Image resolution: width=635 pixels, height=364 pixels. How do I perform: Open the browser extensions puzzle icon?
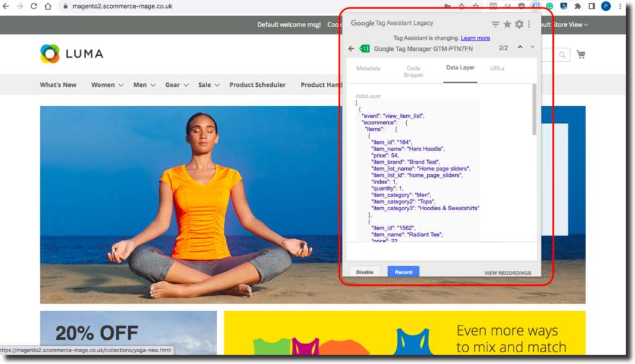tap(577, 6)
